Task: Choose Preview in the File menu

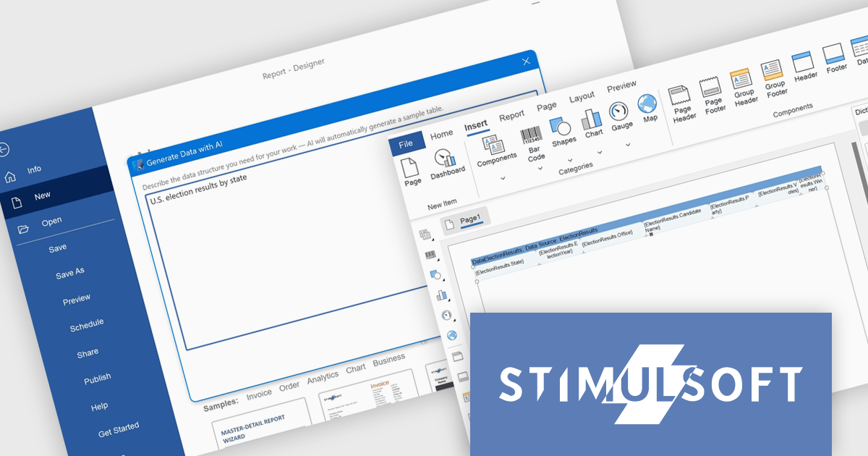Action: coord(77,299)
